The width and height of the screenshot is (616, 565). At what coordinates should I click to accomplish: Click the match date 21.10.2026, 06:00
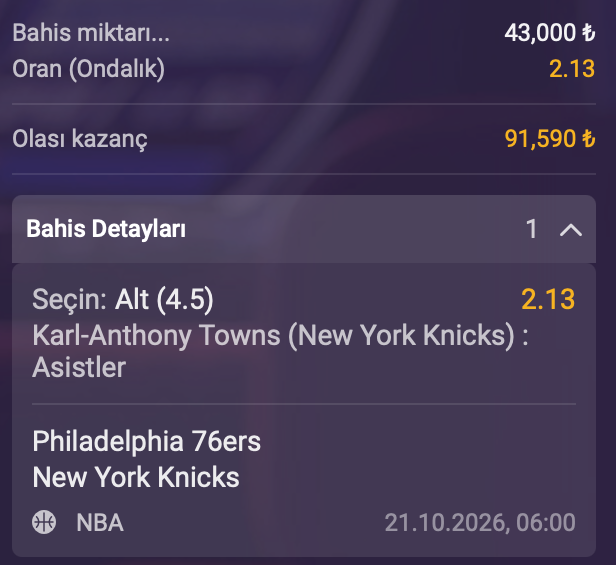click(x=480, y=523)
